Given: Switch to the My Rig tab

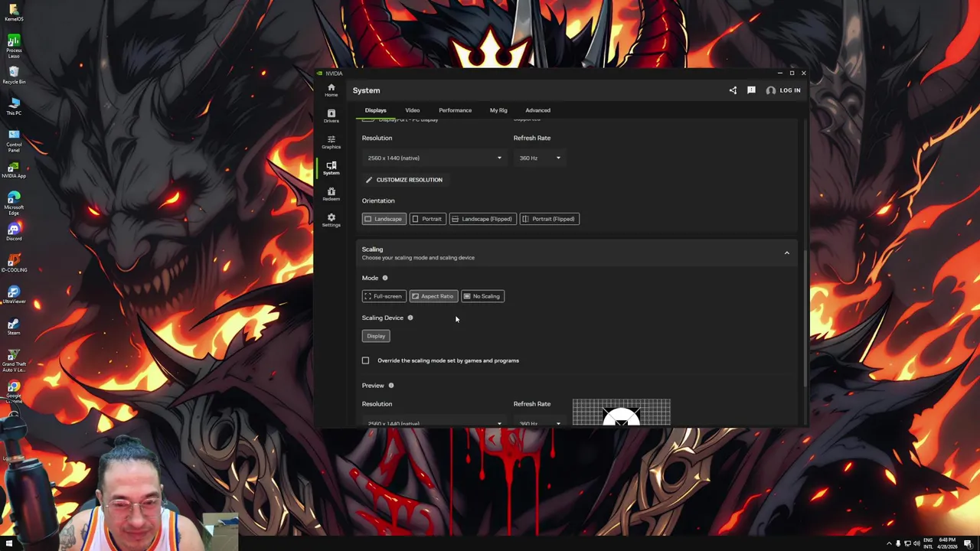Looking at the screenshot, I should (x=498, y=110).
